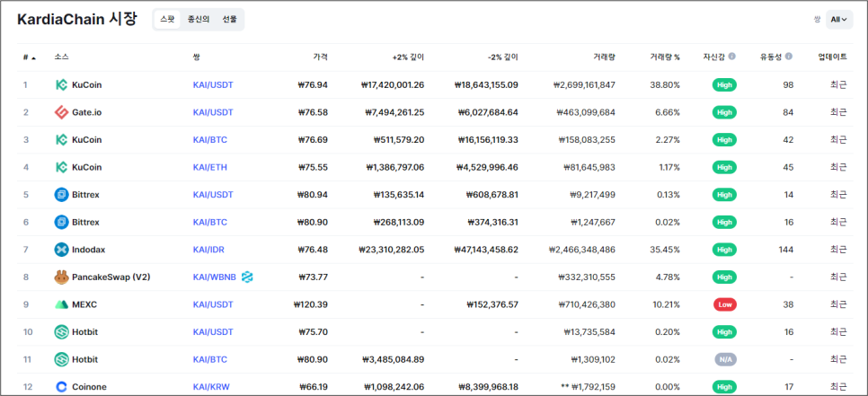The image size is (868, 396).
Task: Sort by the 거래량 column header
Action: click(604, 57)
